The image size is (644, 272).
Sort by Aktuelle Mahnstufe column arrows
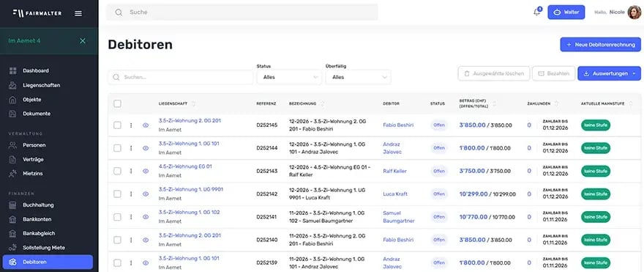coord(630,103)
